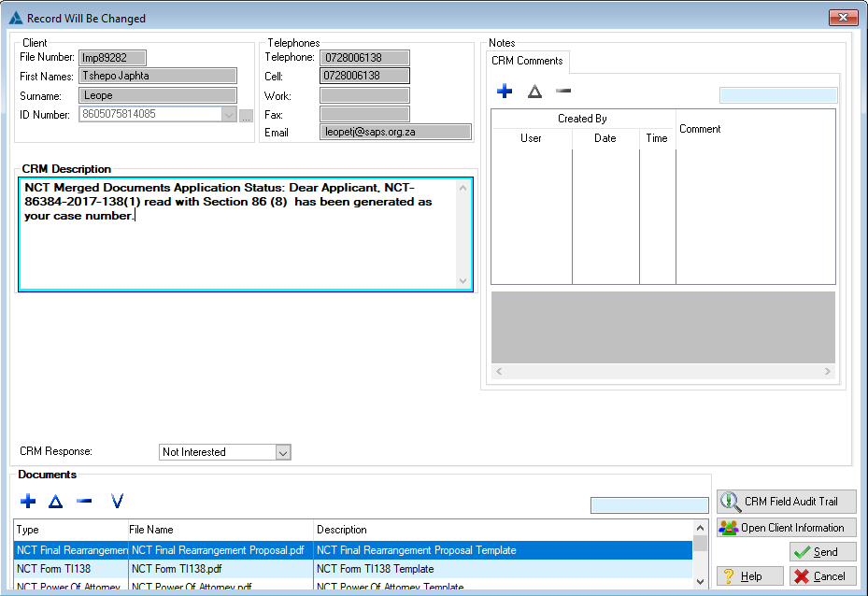Click the triangle change icon in CRM Comments

click(534, 92)
